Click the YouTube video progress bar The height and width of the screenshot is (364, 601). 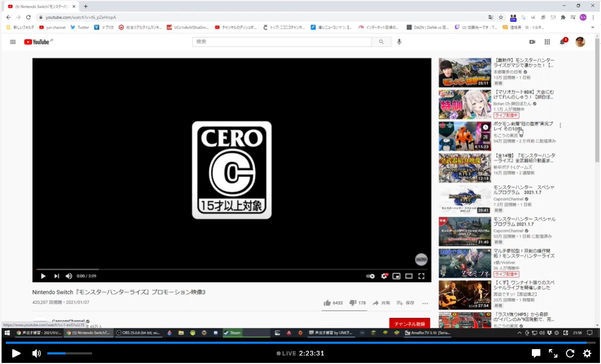232,269
